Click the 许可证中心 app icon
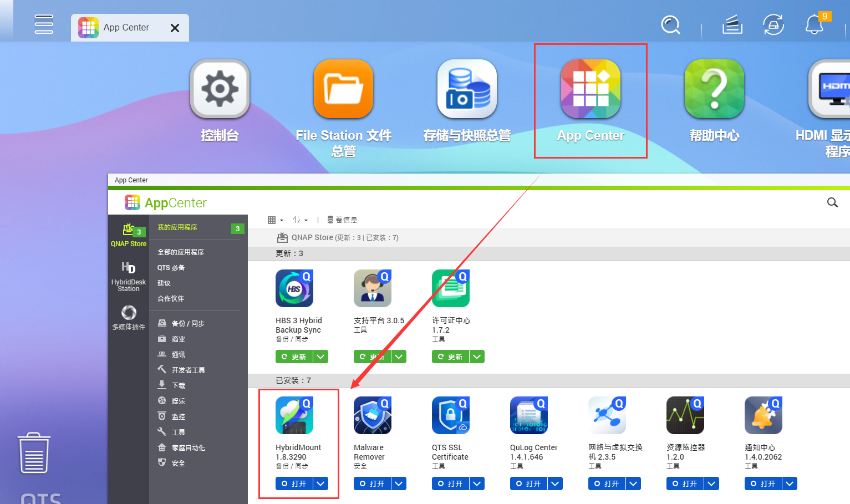The image size is (850, 504). pyautogui.click(x=451, y=288)
